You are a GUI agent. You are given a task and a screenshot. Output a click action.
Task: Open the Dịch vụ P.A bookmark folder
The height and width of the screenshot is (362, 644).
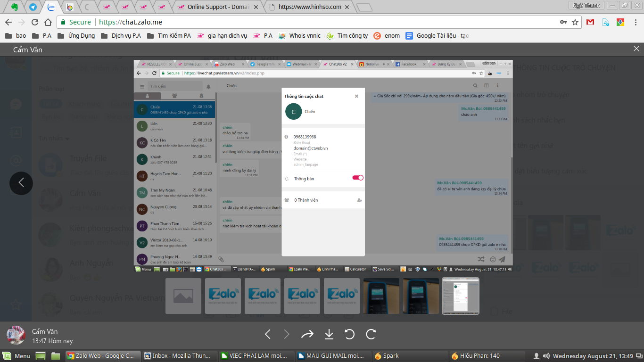(121, 35)
